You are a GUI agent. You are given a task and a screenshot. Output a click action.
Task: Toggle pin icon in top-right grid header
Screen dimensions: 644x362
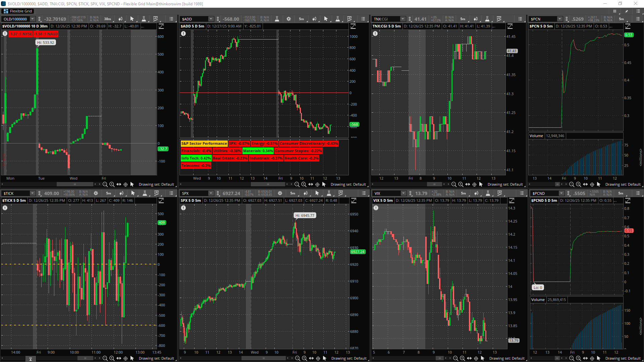[x=626, y=11]
